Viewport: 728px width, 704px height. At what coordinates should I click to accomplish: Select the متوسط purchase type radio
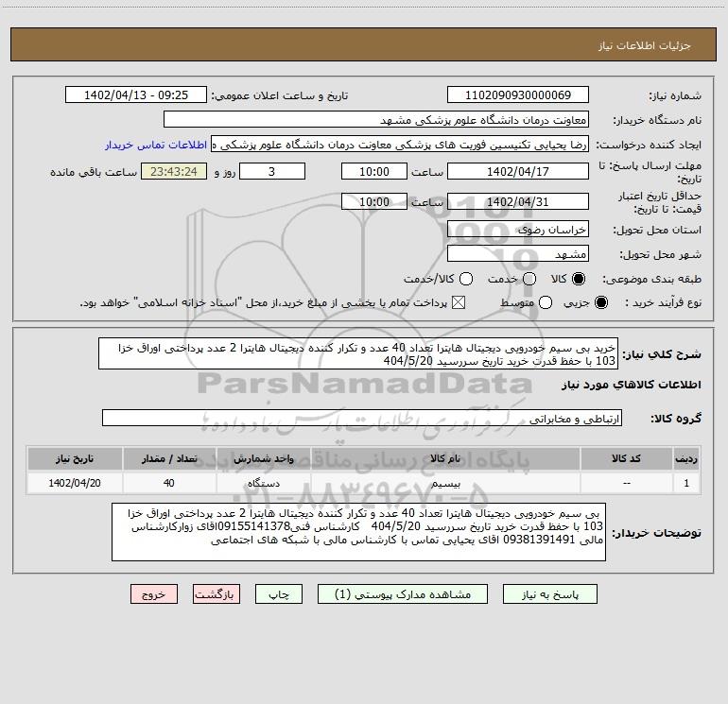546,302
